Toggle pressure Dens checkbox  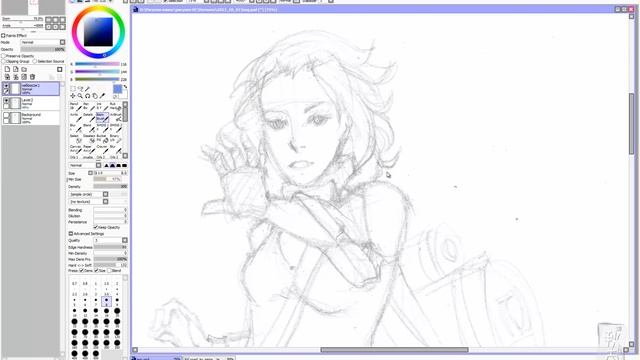tap(82, 271)
